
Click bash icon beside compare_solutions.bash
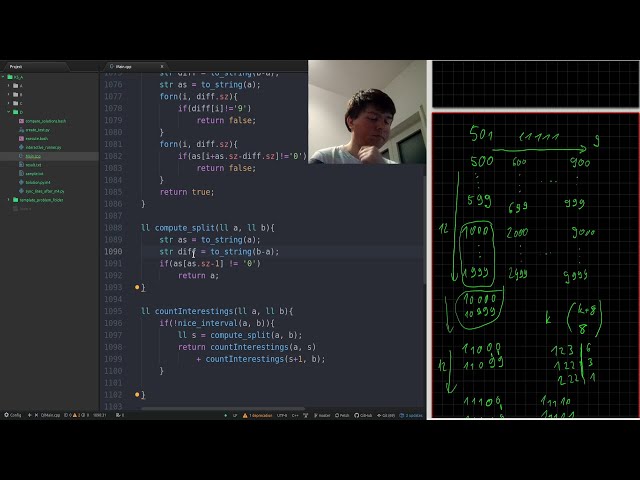[x=21, y=121]
